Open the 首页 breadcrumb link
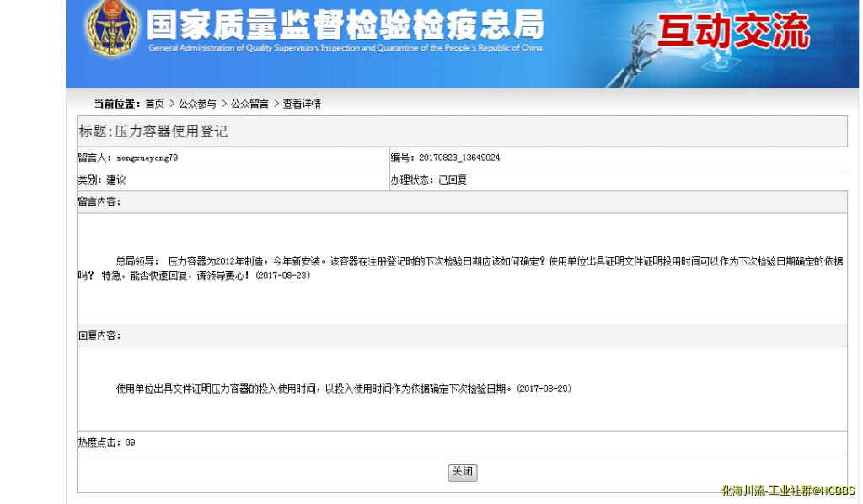Image resolution: width=863 pixels, height=504 pixels. 154,104
